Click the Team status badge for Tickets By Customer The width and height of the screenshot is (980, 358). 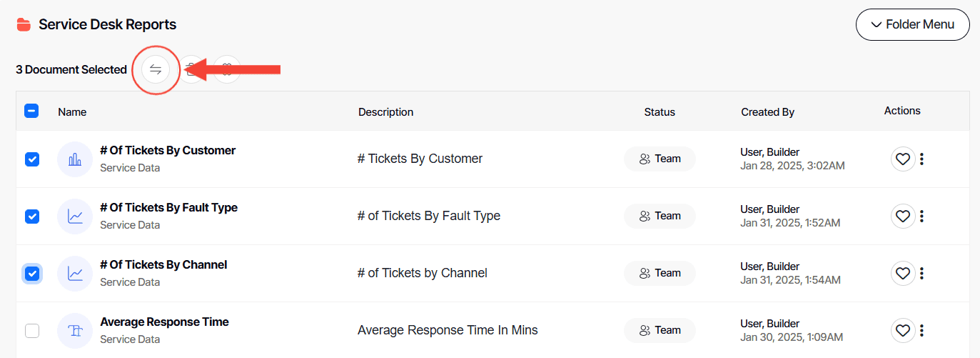tap(660, 159)
